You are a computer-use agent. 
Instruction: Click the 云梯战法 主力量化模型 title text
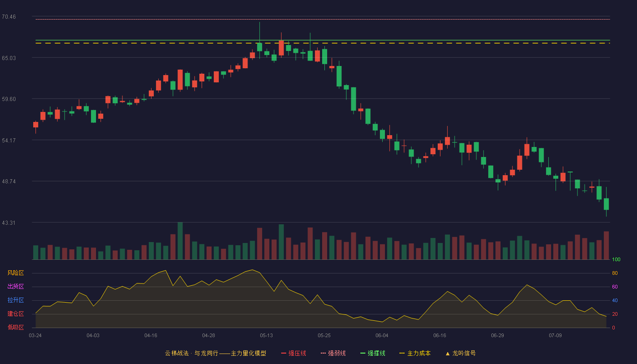pyautogui.click(x=216, y=353)
